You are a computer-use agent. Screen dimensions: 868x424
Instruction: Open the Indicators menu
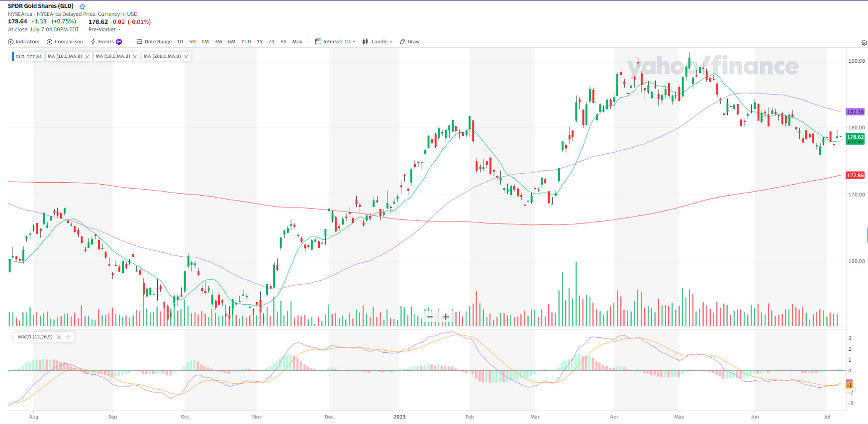point(24,42)
